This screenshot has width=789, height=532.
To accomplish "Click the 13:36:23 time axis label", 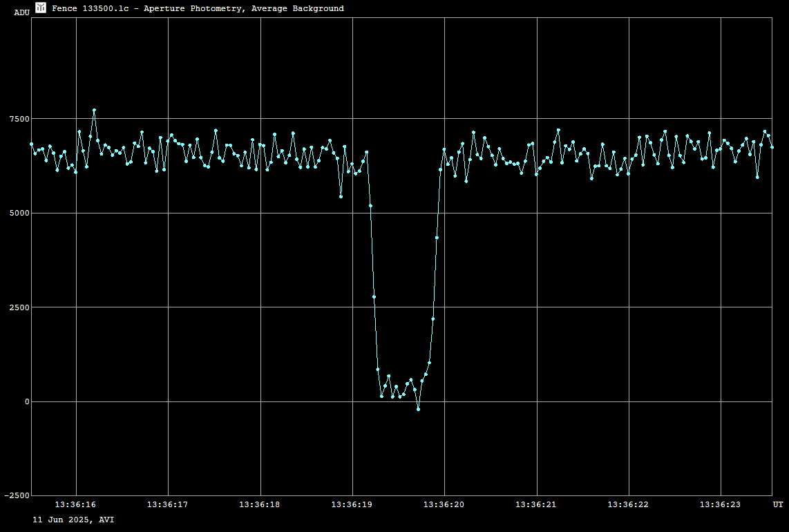I will pos(721,505).
